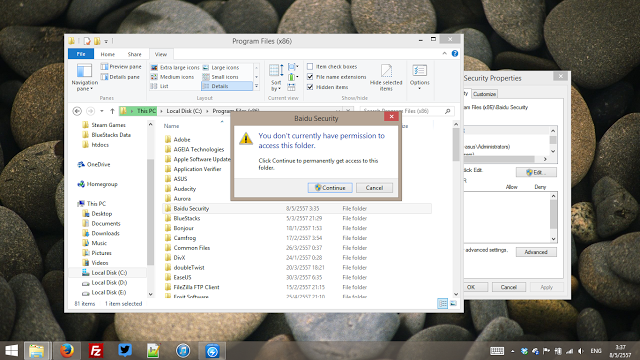
Task: Open the Group by dropdown icon
Action: pyautogui.click(x=293, y=67)
